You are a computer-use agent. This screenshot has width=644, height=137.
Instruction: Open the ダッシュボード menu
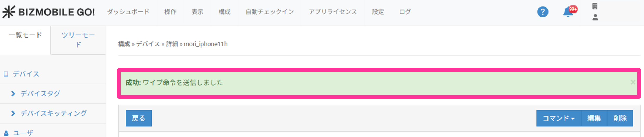tap(128, 12)
